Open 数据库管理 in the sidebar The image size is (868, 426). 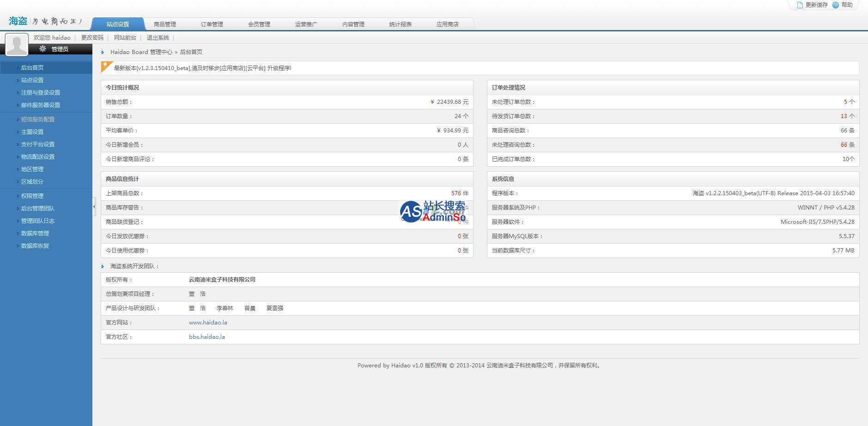pyautogui.click(x=35, y=234)
